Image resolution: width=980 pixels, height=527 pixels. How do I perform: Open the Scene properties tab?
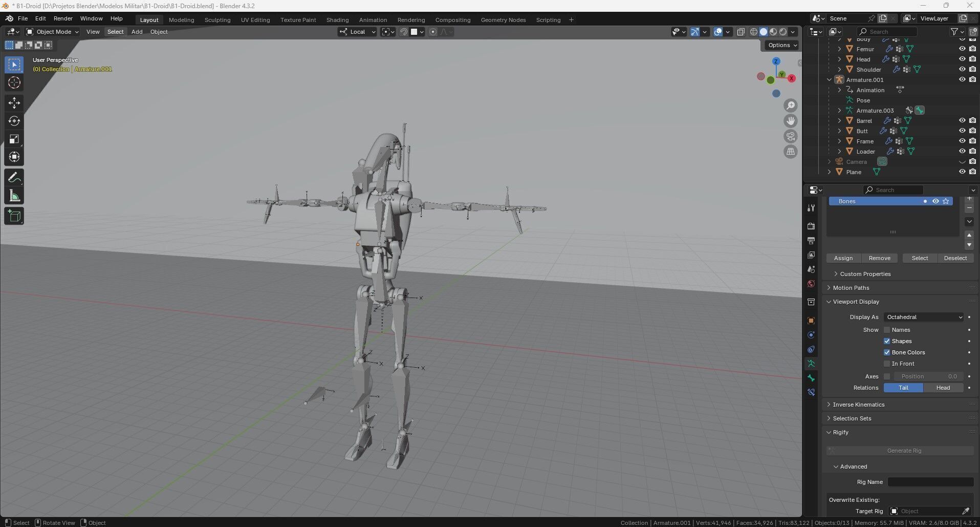[811, 269]
